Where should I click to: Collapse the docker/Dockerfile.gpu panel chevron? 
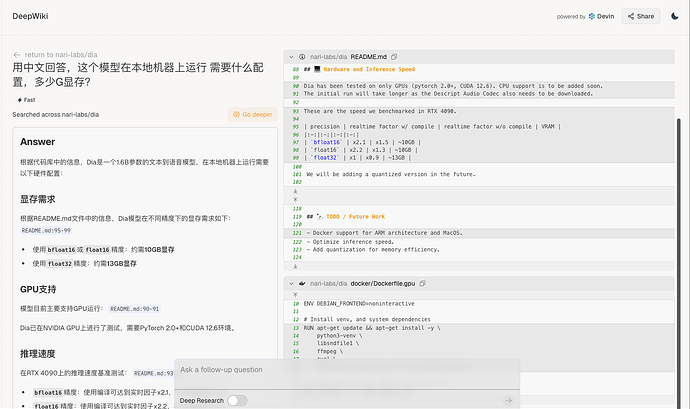click(x=291, y=284)
